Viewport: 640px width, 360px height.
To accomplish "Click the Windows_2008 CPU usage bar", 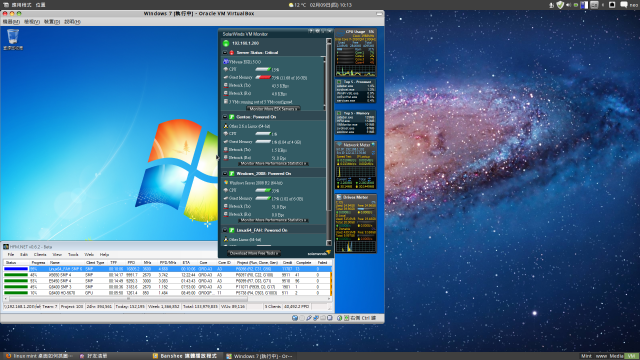I will pos(263,191).
